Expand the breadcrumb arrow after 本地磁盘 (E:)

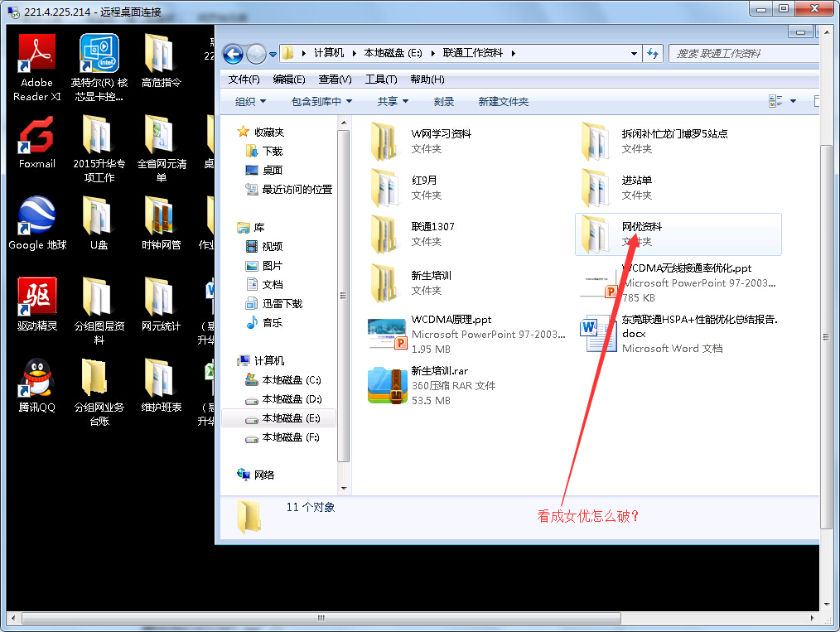pos(433,53)
